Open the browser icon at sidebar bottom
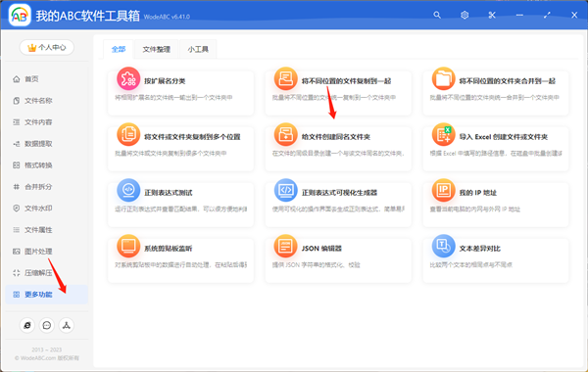This screenshot has width=588, height=372. point(27,325)
